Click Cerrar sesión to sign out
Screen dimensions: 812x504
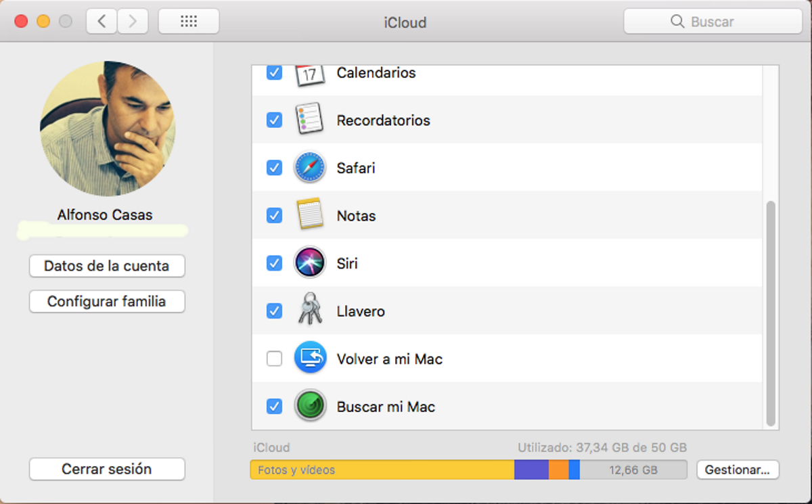(x=107, y=469)
